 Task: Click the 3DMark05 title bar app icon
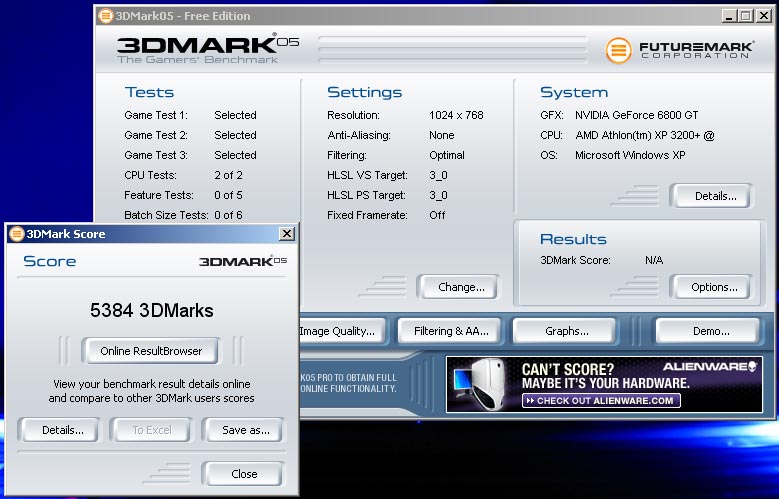pos(108,15)
